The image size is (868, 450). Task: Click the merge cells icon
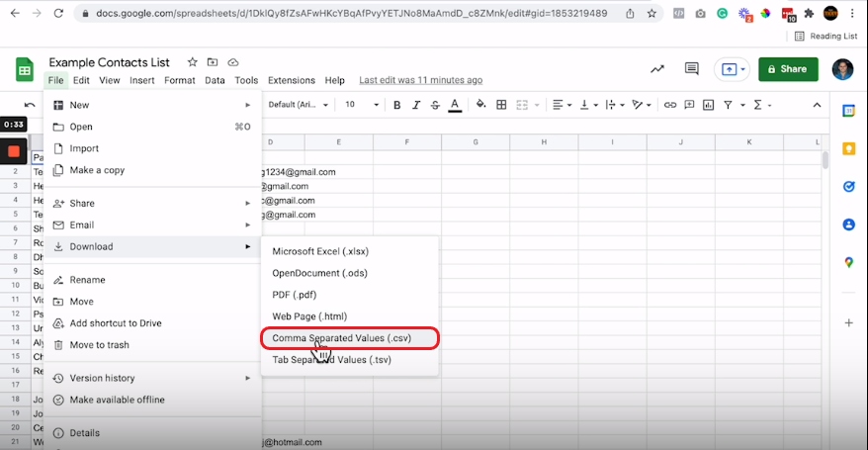522,105
